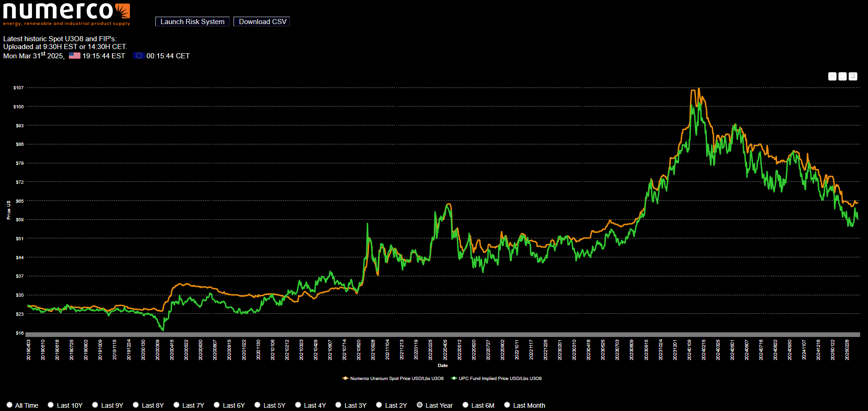
Task: Click the 20240109 date label on x-axis
Action: click(689, 350)
